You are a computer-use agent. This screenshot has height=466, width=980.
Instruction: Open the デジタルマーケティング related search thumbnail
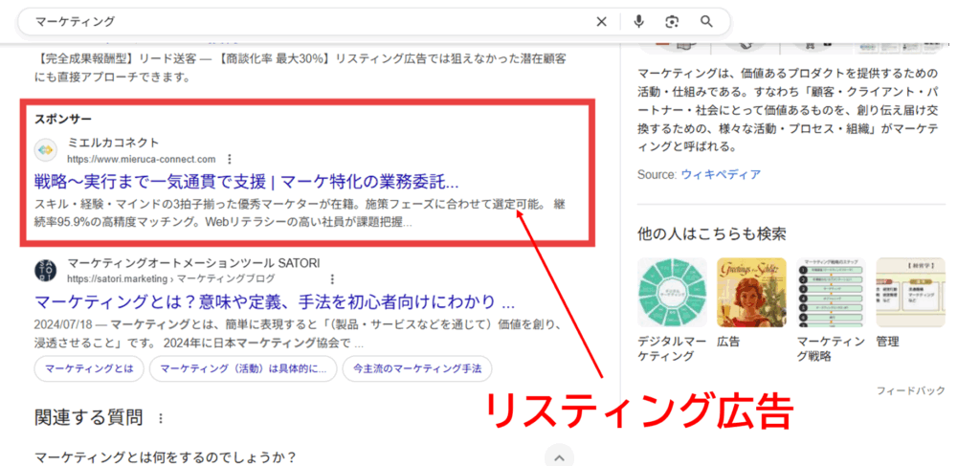[x=672, y=292]
